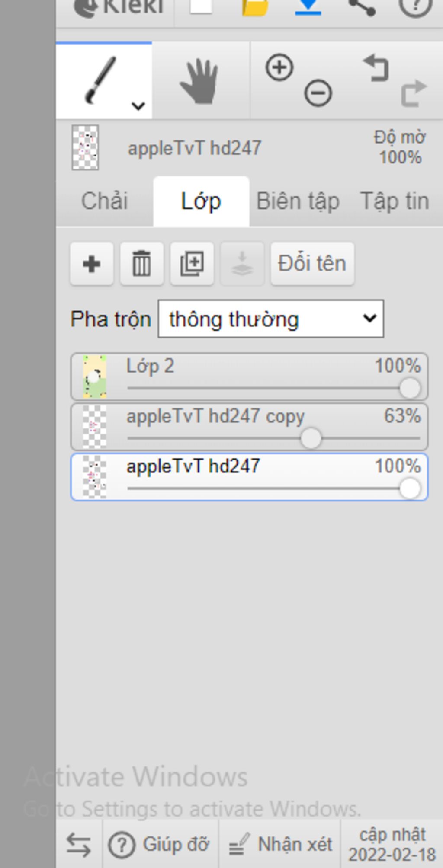Viewport: 443px width, 868px height.
Task: Delete the selected layer
Action: click(141, 264)
